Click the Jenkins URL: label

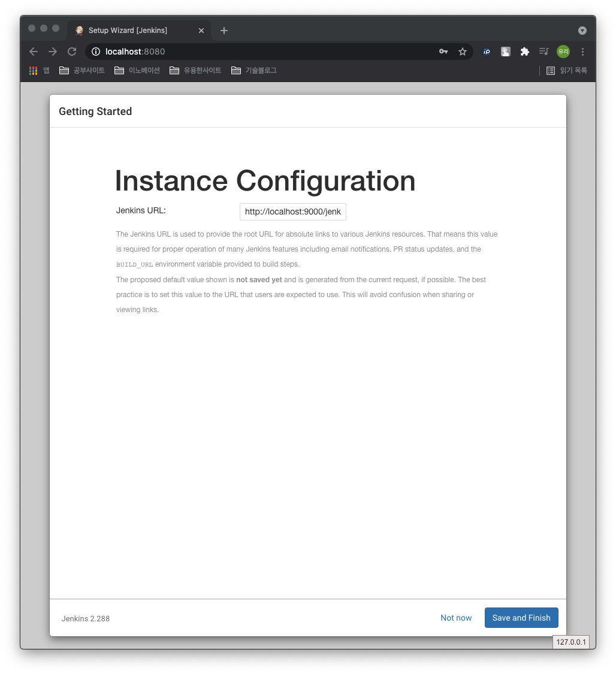(141, 211)
